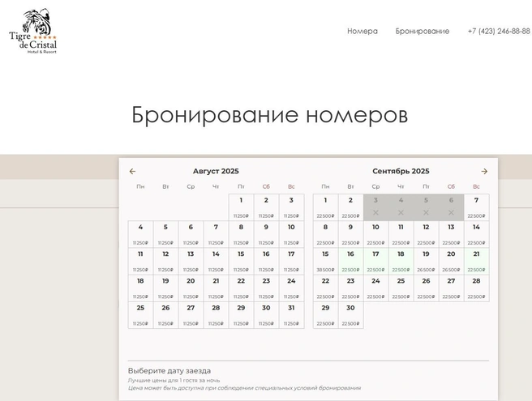Choose August 10 in the calendar
Image resolution: width=532 pixels, height=401 pixels.
291,234
